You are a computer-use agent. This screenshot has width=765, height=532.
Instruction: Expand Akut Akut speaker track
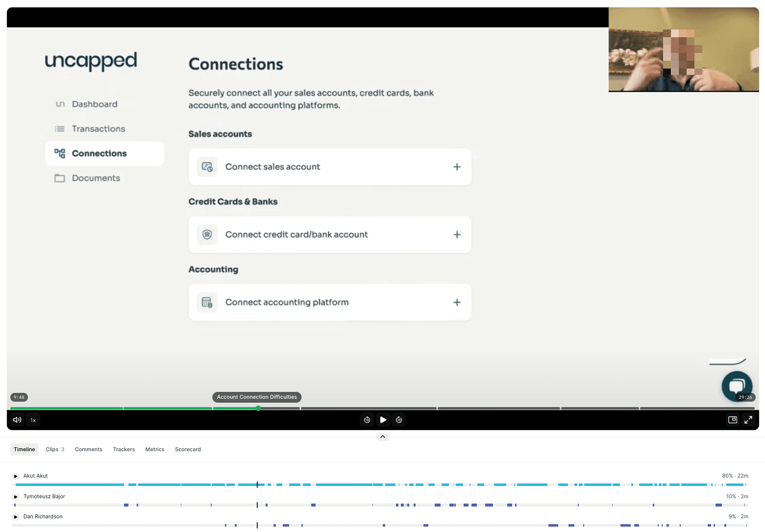click(x=16, y=476)
